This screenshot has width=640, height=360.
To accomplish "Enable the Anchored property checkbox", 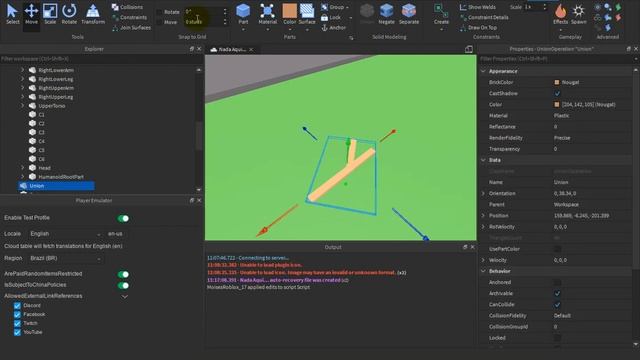I will [x=557, y=282].
